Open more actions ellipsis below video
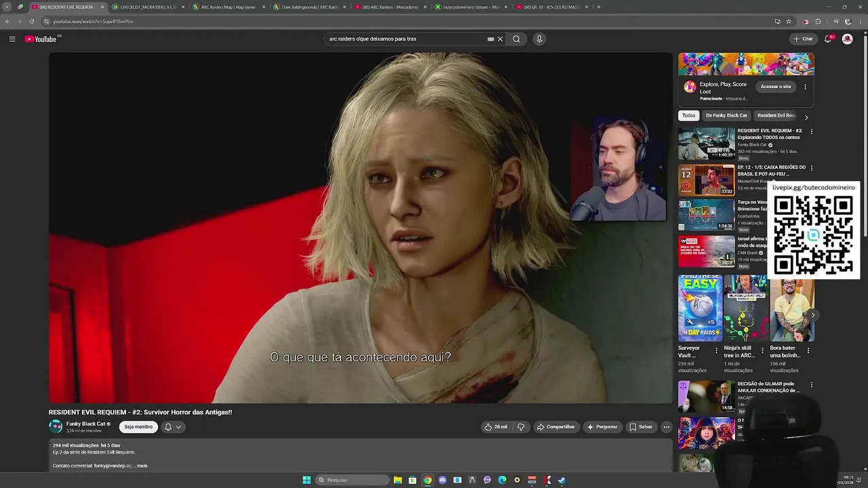This screenshot has height=488, width=868. 666,427
